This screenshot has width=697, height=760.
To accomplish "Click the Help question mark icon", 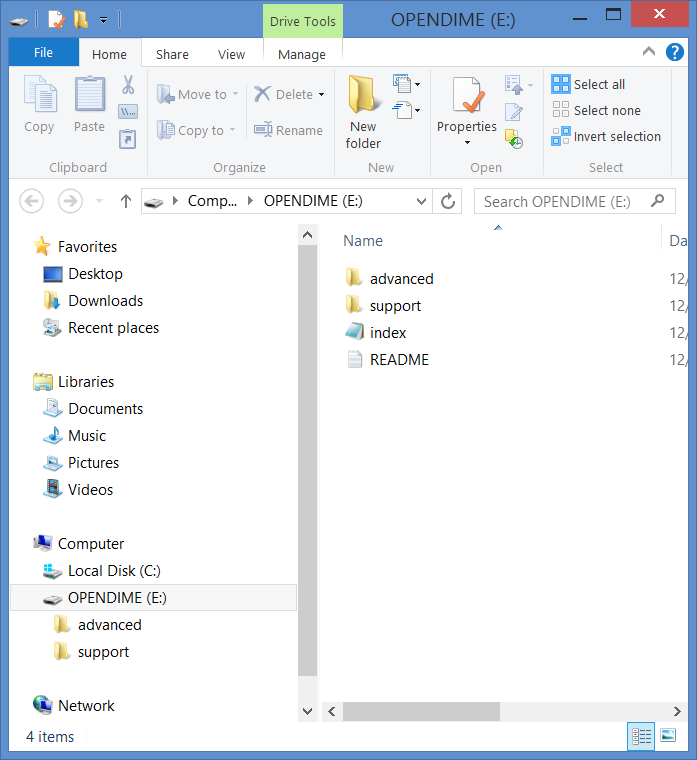I will point(675,52).
